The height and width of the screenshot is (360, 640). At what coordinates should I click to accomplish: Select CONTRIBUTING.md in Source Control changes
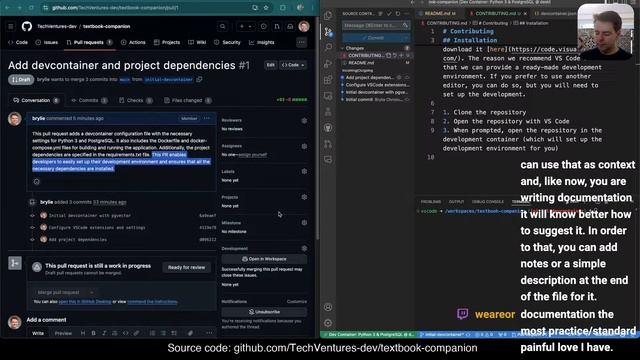pos(376,56)
